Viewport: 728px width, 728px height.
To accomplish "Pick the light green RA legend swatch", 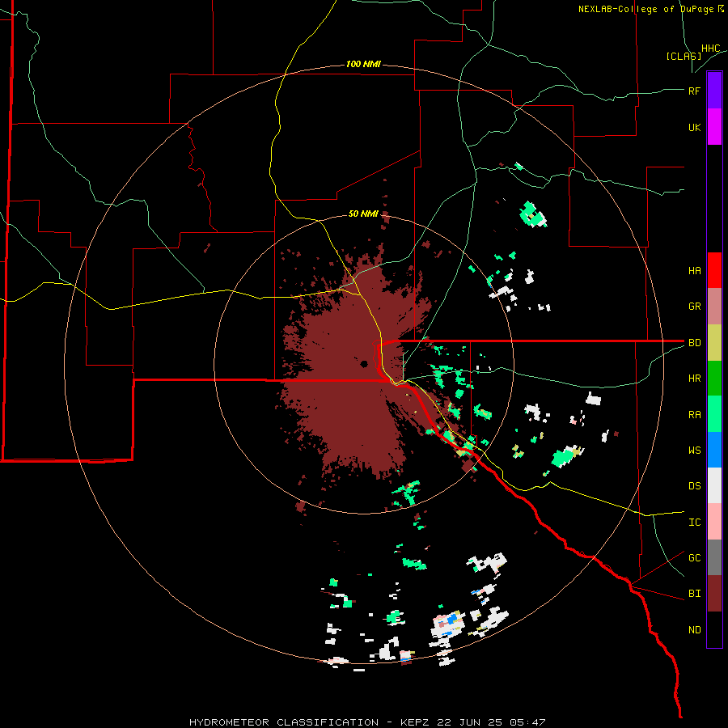I will click(x=714, y=414).
